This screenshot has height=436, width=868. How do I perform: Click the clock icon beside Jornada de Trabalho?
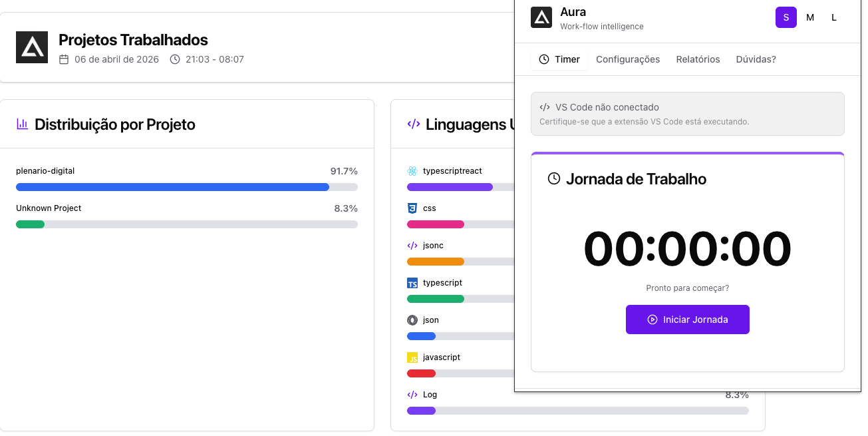(x=553, y=178)
